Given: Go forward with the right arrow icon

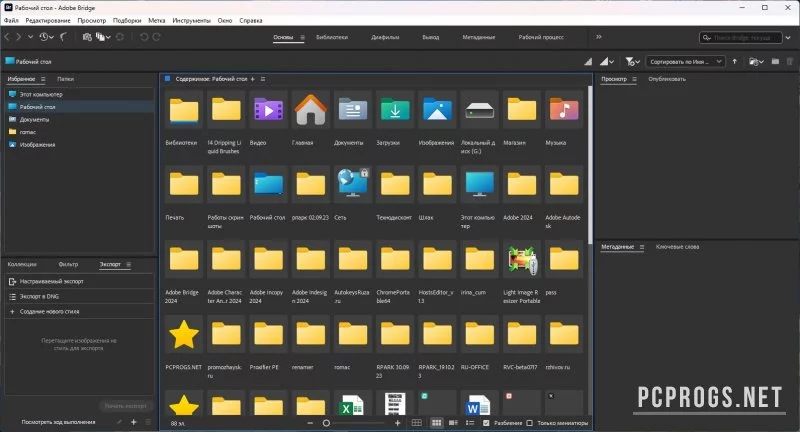Looking at the screenshot, I should pos(19,37).
